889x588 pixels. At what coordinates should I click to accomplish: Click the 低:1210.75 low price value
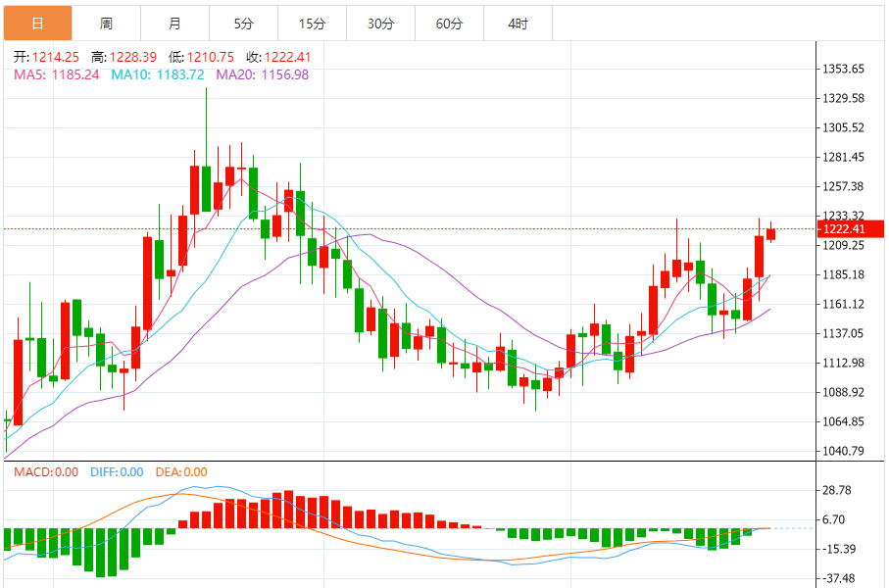click(x=201, y=57)
